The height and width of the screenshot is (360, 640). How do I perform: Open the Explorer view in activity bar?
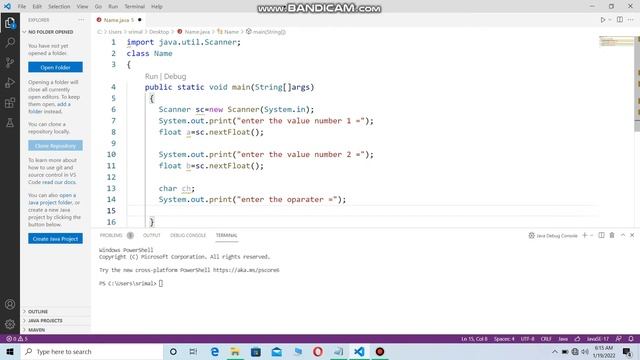10,22
